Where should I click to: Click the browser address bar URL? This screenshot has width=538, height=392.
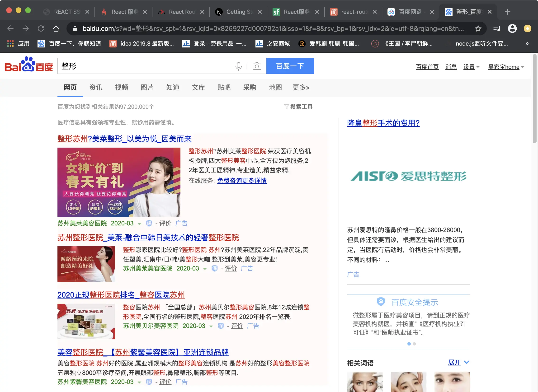click(273, 29)
